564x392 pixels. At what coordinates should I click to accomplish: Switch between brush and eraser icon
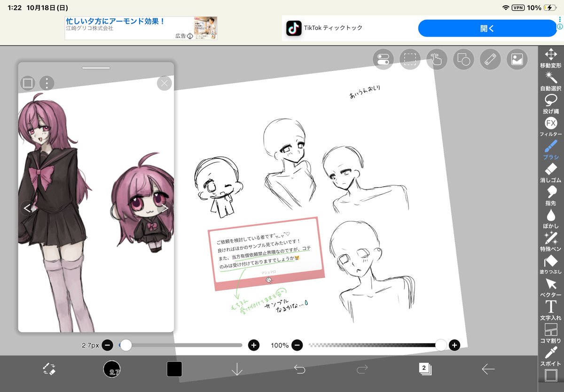click(49, 369)
